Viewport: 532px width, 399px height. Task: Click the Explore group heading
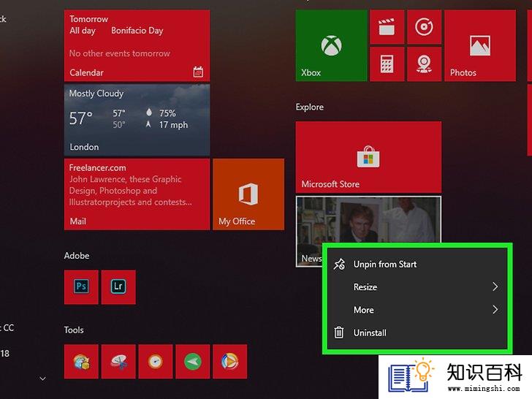coord(309,107)
